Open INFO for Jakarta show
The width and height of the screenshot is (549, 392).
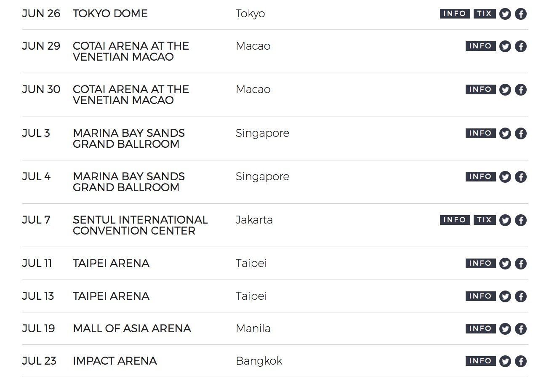[x=455, y=220]
